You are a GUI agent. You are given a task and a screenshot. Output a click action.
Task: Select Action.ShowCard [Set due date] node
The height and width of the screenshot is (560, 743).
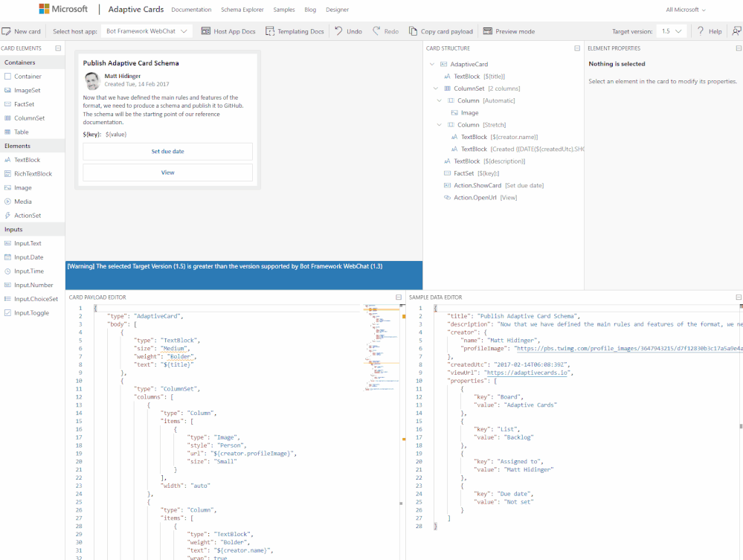pos(494,185)
